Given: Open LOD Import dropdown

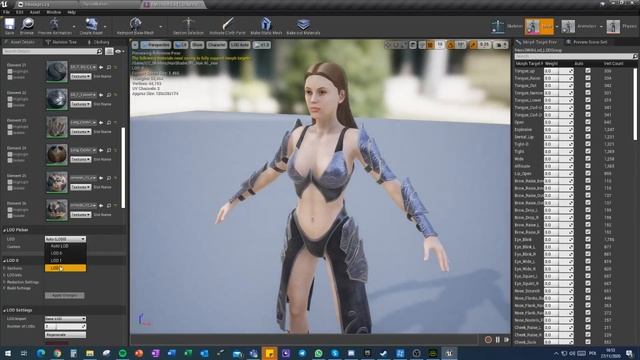Looking at the screenshot, I should 65,319.
